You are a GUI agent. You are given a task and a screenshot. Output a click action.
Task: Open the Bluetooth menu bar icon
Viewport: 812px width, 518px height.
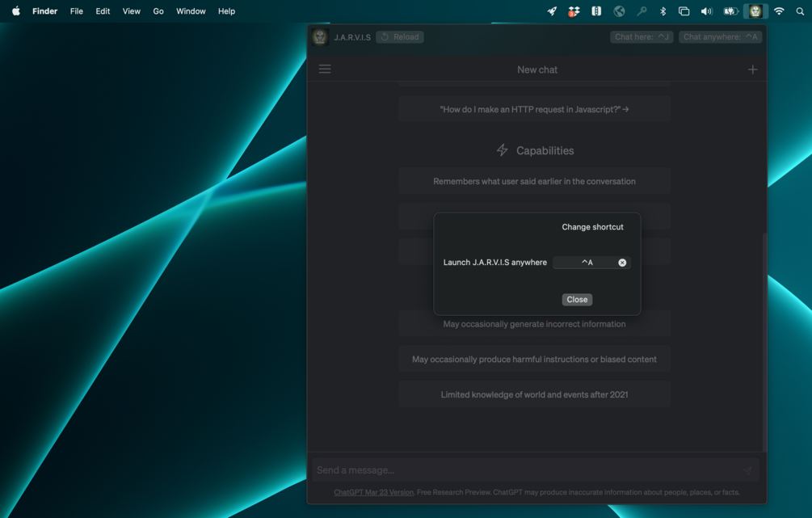[x=663, y=11]
